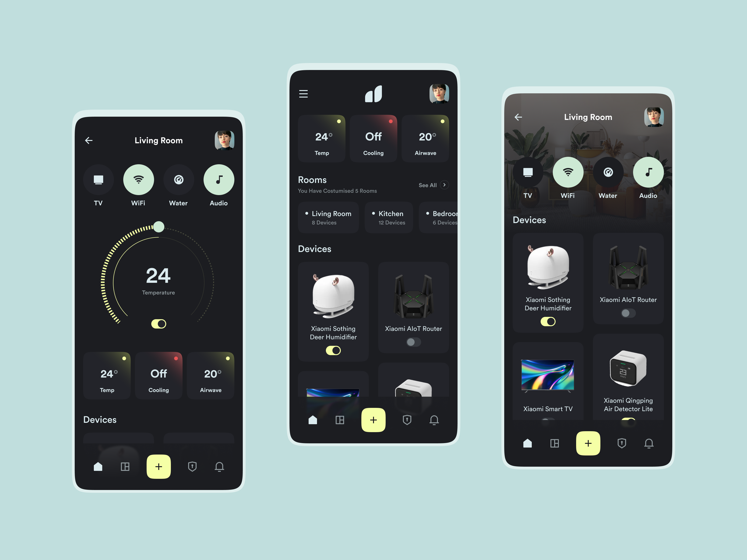This screenshot has height=560, width=747.
Task: Open the hamburger menu at top left
Action: tap(303, 94)
